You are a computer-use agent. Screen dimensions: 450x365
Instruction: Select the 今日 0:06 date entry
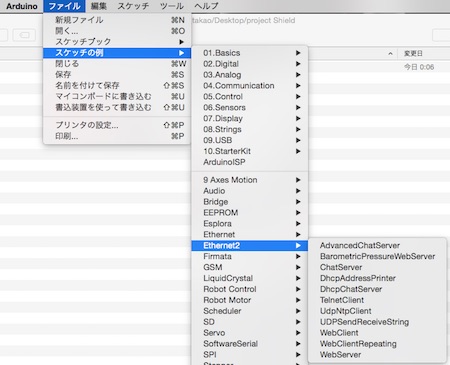[419, 67]
